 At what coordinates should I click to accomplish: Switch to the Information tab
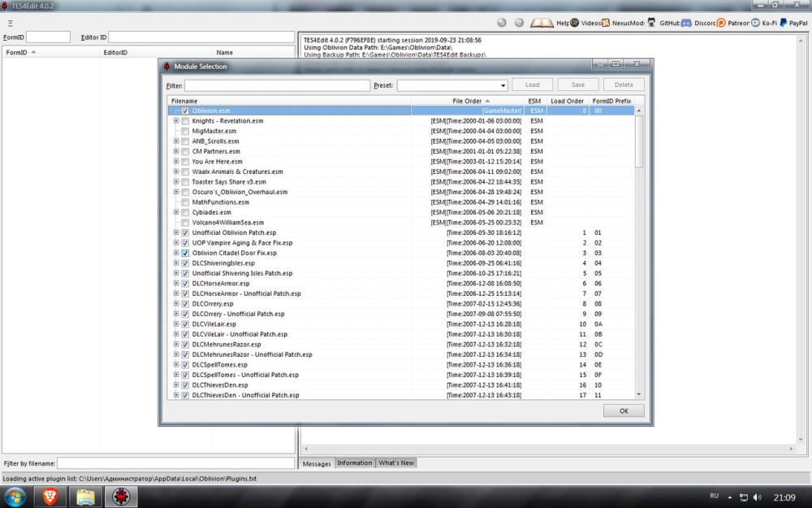click(355, 463)
